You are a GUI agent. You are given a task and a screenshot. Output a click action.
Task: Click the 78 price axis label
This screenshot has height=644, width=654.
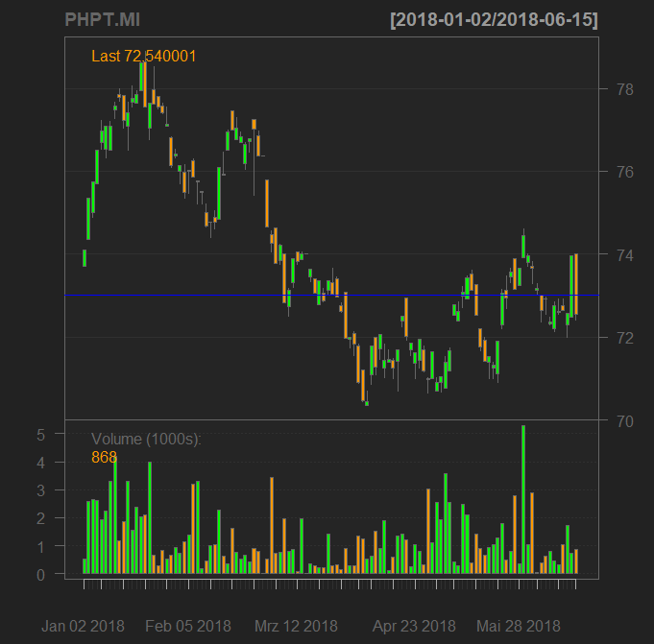pyautogui.click(x=623, y=89)
